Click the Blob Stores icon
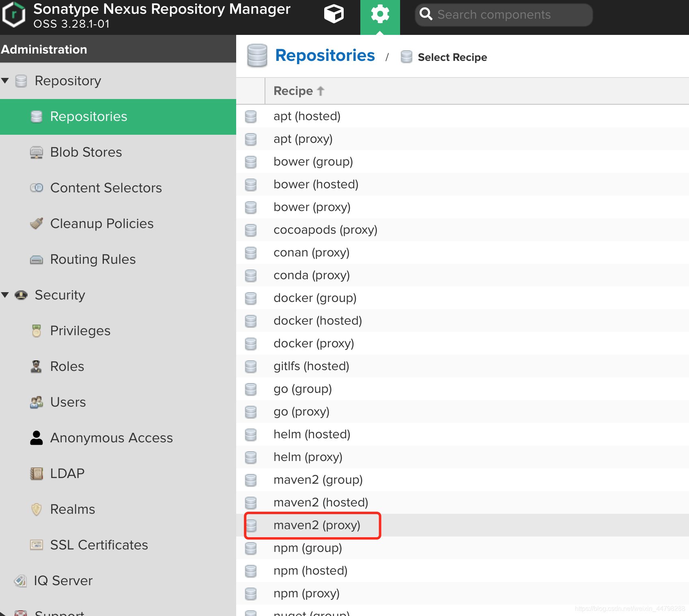The image size is (689, 616). pos(37,152)
